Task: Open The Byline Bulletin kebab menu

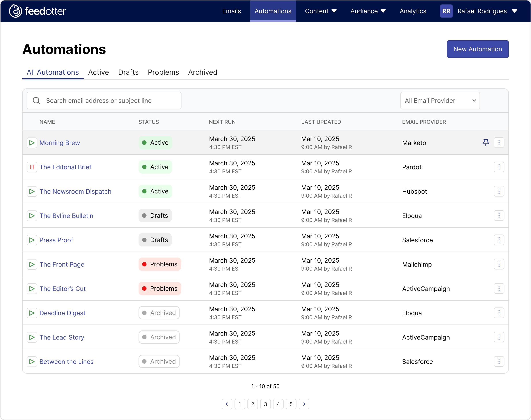Action: pyautogui.click(x=499, y=216)
